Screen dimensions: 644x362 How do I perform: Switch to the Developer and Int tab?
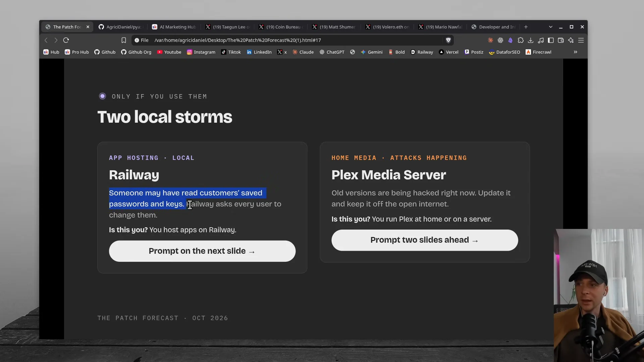494,27
